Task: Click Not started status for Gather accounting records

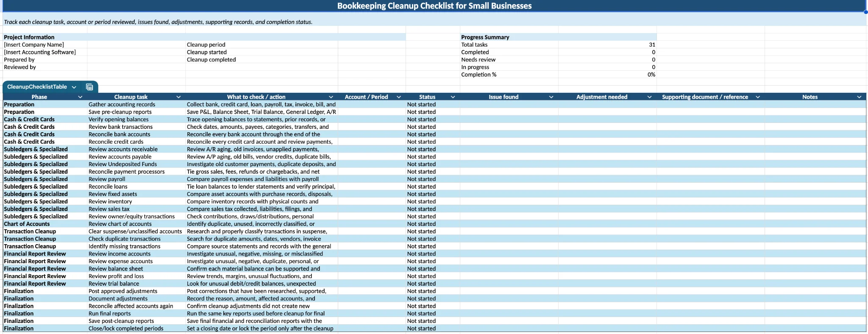Action: (x=433, y=104)
